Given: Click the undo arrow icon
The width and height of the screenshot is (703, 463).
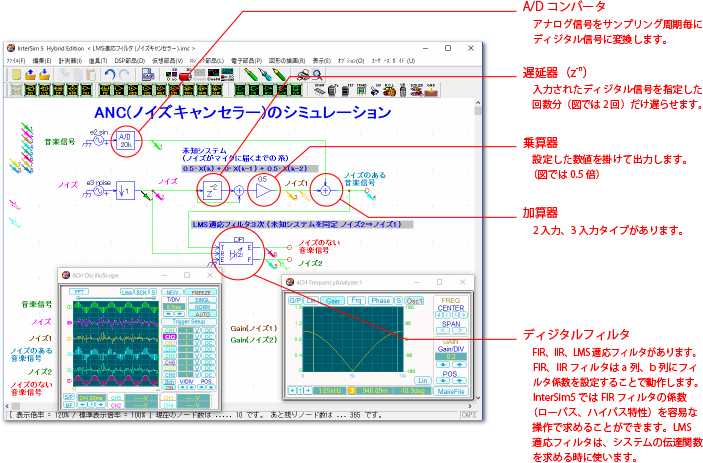Looking at the screenshot, I should (110, 75).
